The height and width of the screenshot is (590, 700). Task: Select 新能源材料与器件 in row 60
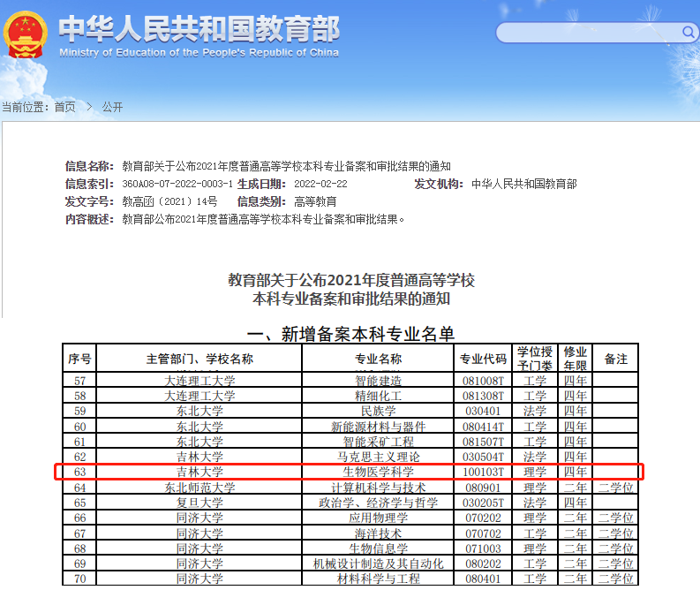(x=378, y=427)
